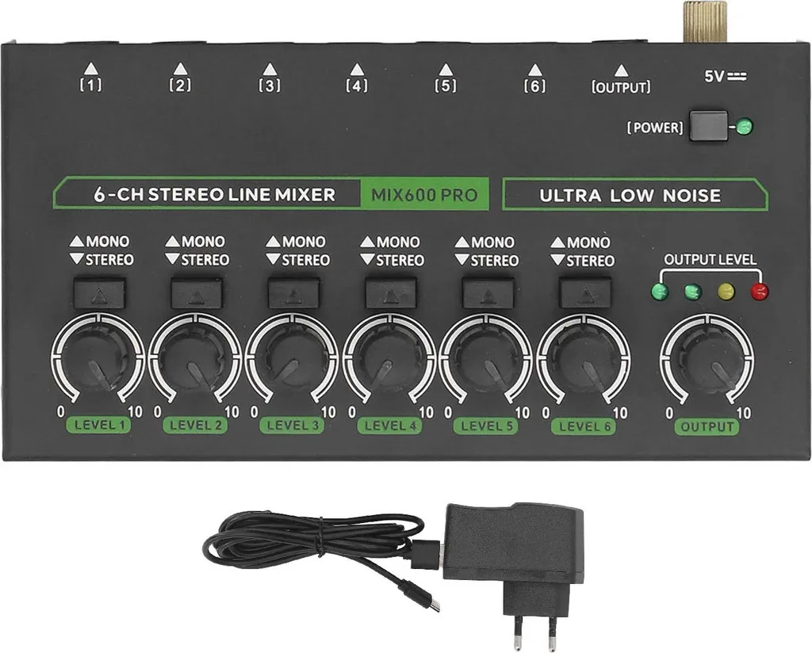The width and height of the screenshot is (812, 653).
Task: Click the green LEVEL 6 label
Action: tap(584, 426)
